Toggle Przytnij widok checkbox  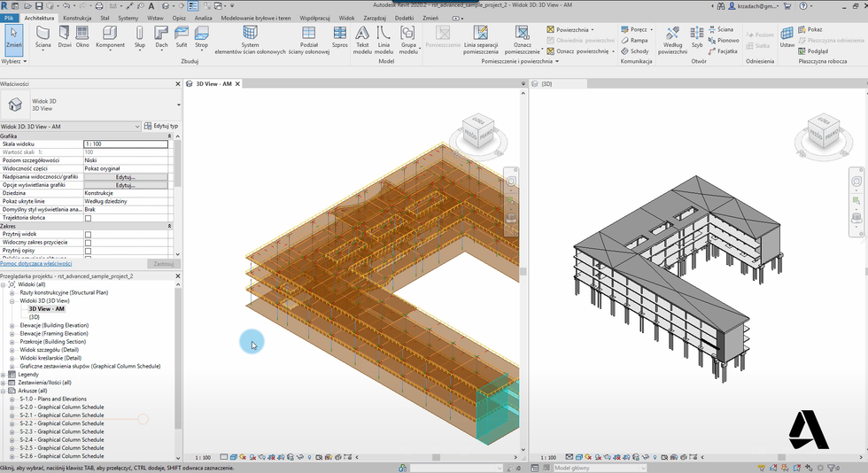88,235
